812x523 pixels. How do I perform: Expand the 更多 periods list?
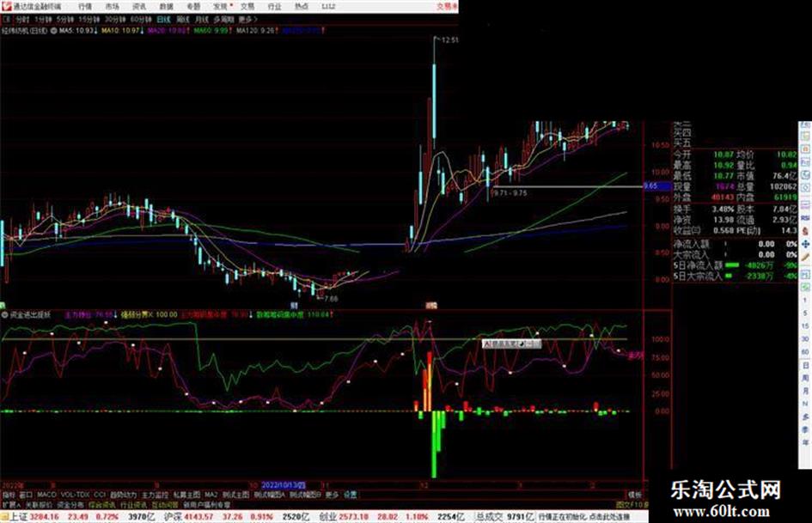tap(247, 19)
